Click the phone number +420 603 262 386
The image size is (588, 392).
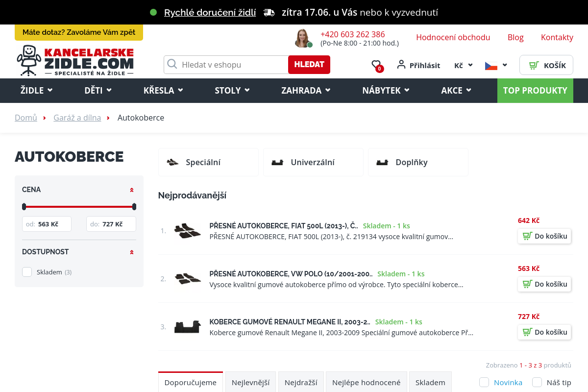353,34
